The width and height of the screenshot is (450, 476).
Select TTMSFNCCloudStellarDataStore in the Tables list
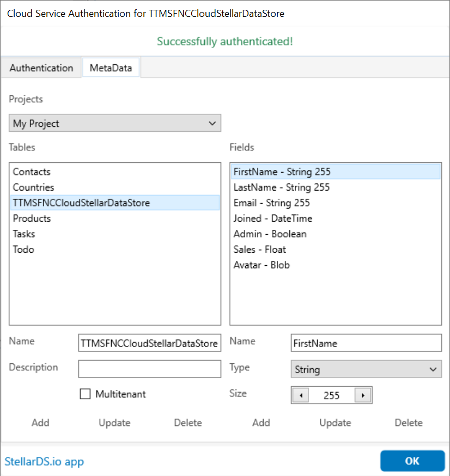[115, 203]
